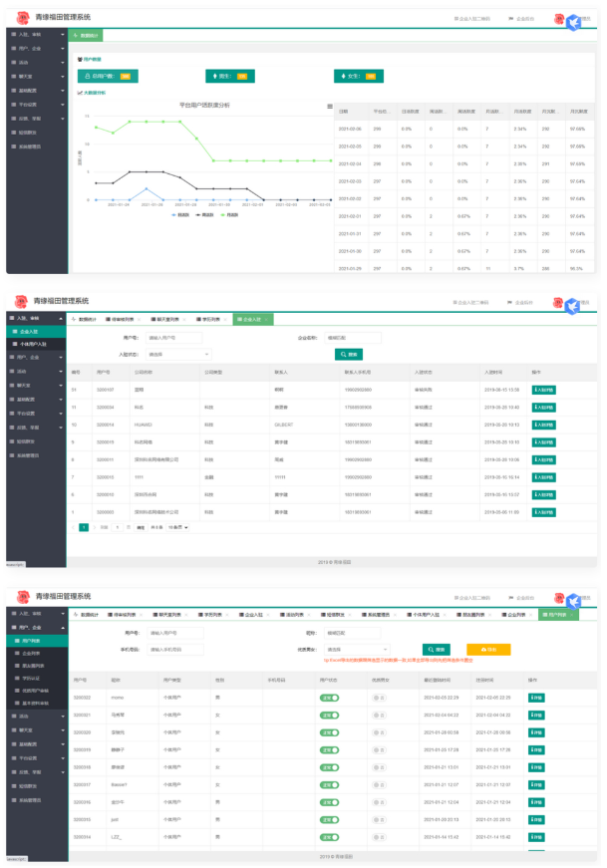Switch to the green 数据统计 tab on dashboard
Image resolution: width=607 pixels, height=868 pixels.
87,35
